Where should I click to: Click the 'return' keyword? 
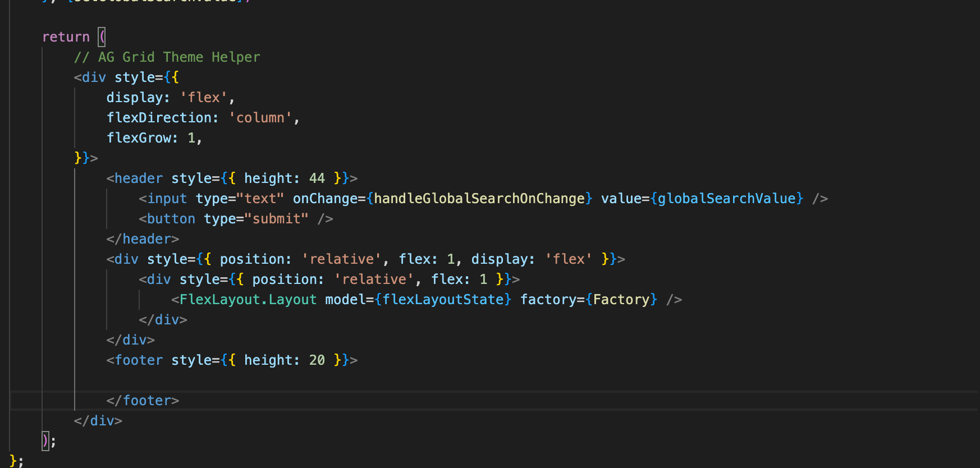click(66, 37)
